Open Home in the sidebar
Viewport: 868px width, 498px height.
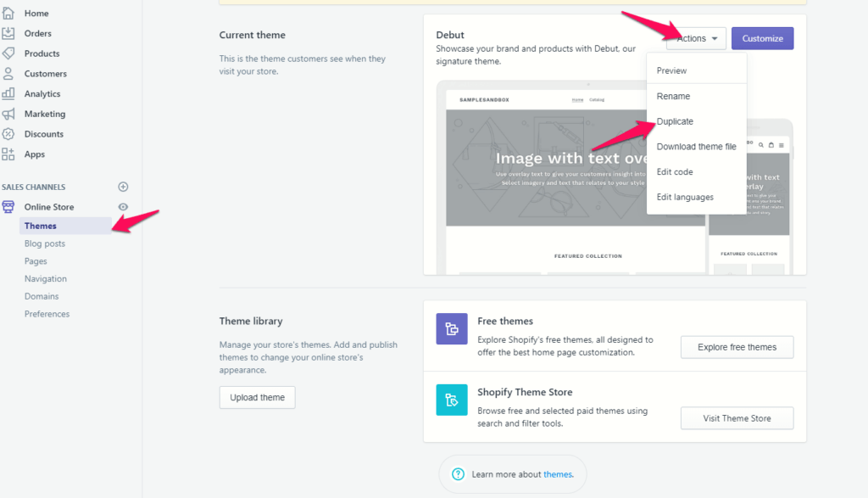pyautogui.click(x=36, y=13)
